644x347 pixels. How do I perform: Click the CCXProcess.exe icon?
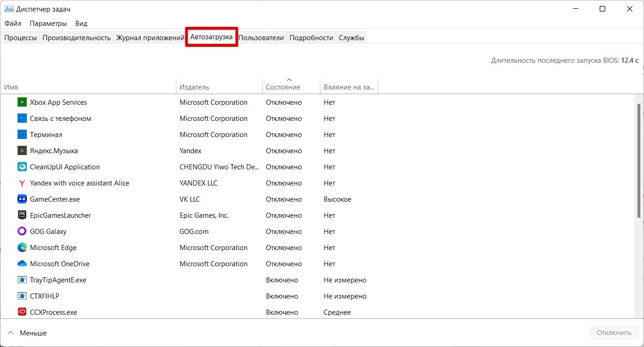pyautogui.click(x=22, y=312)
